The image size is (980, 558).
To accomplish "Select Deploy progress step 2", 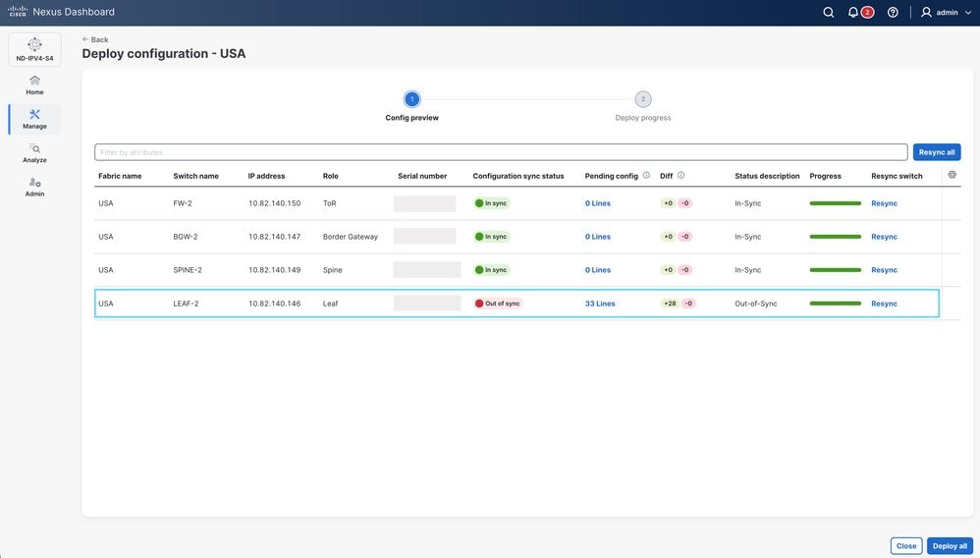I will click(x=642, y=99).
